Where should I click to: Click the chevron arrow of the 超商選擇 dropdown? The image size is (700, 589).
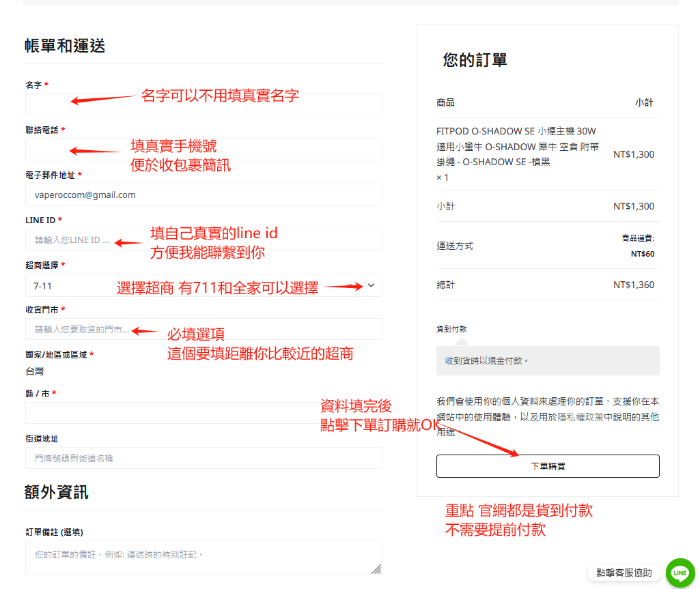(x=371, y=285)
